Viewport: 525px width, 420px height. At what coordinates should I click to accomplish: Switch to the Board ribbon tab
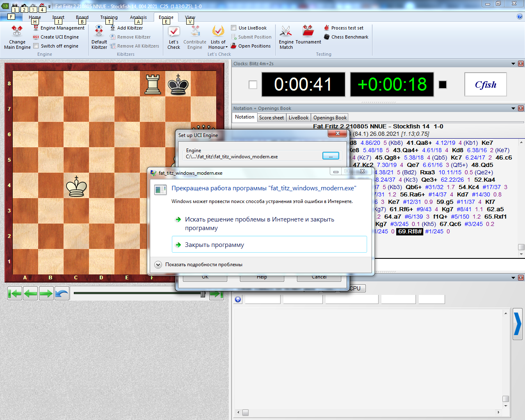[82, 17]
